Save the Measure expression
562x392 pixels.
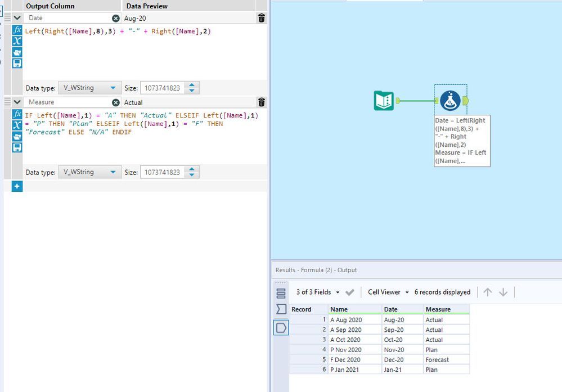click(17, 147)
